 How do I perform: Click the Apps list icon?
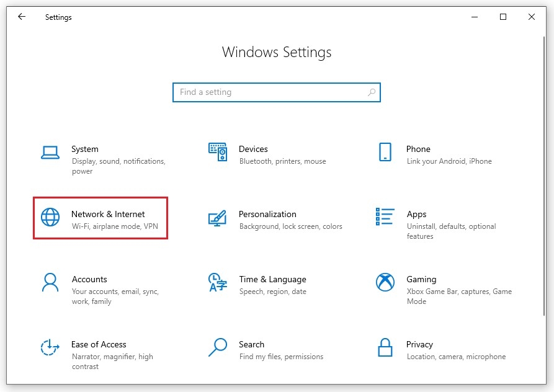coord(385,217)
